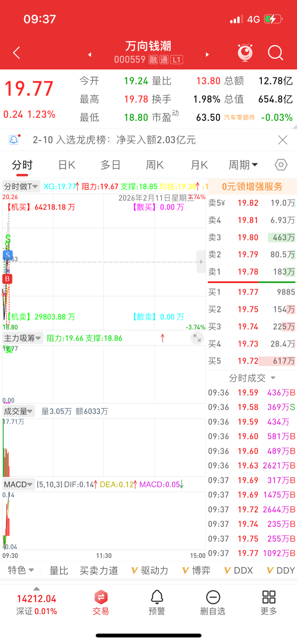Tap 机卖 29803.88万 label
297x644 pixels.
pos(40,317)
